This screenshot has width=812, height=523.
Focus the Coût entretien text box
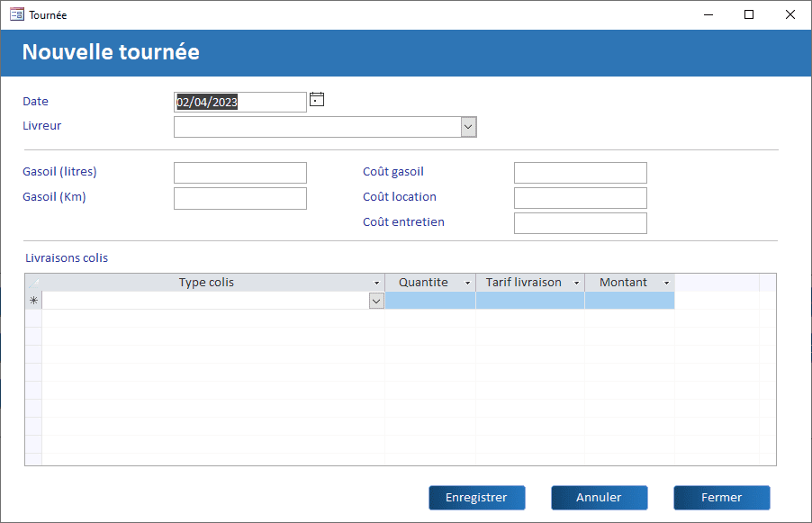[580, 223]
